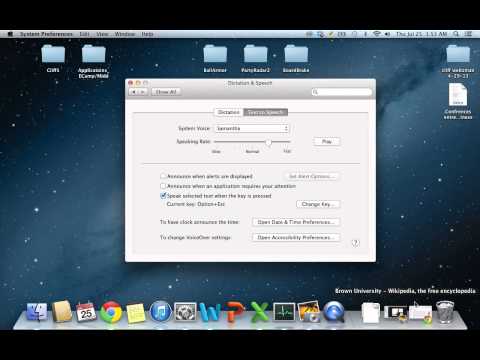Enable Announce when an application requires your attention

tap(163, 186)
